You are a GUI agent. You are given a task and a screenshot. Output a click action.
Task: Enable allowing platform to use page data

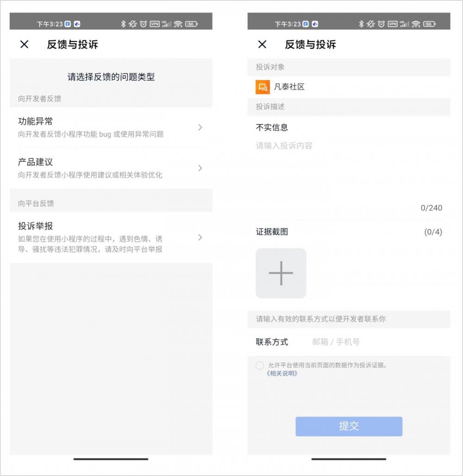coord(260,365)
